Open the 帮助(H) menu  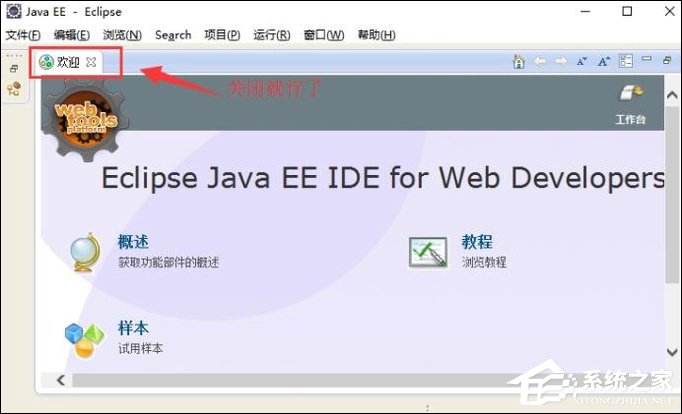[x=376, y=35]
